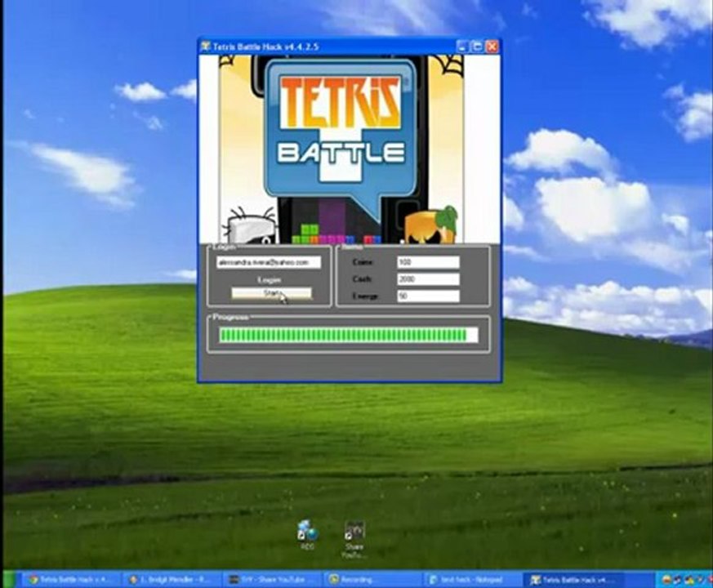Screen dimensions: 713x588
Task: Click the green progress bar
Action: [x=348, y=335]
